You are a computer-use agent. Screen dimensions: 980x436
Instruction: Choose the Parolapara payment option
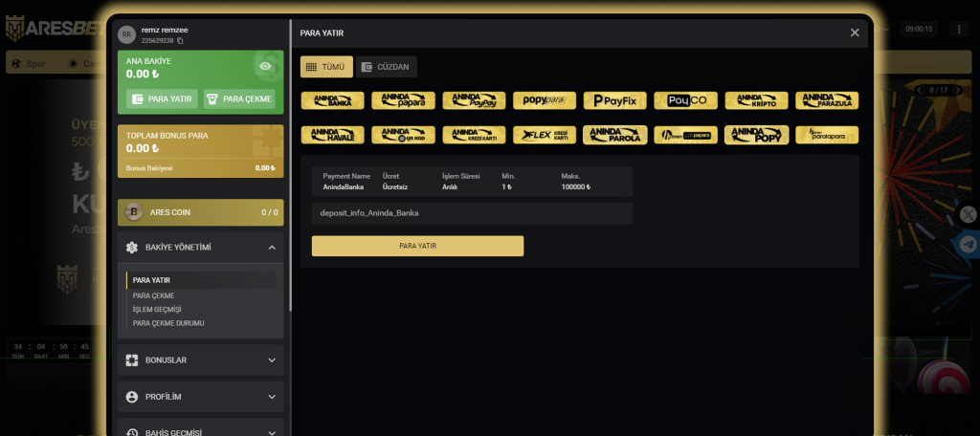click(x=827, y=135)
